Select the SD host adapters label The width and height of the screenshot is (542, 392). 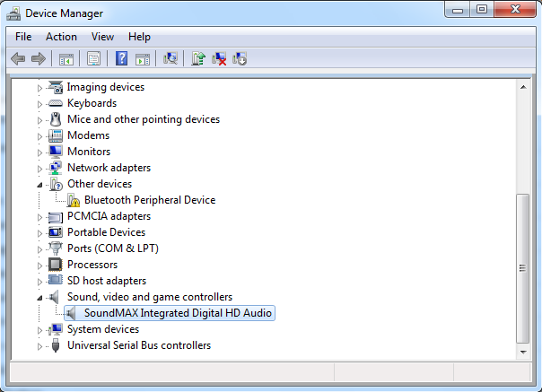point(107,281)
